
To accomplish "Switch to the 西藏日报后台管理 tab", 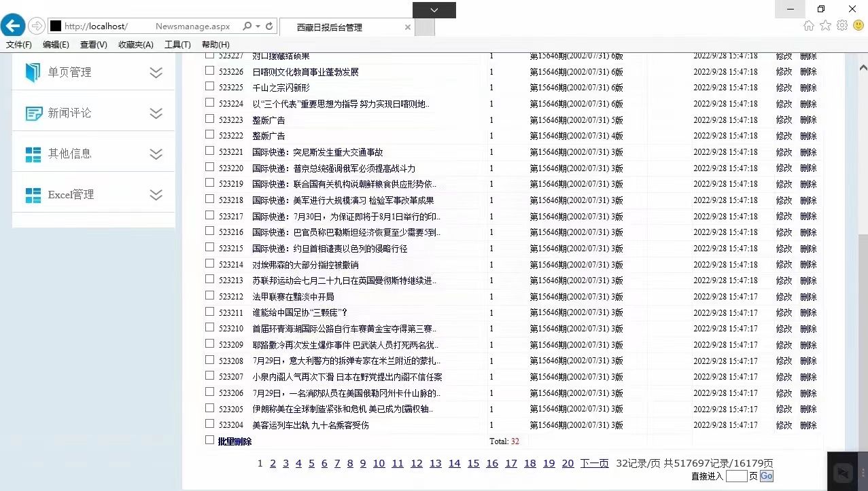I will 330,27.
